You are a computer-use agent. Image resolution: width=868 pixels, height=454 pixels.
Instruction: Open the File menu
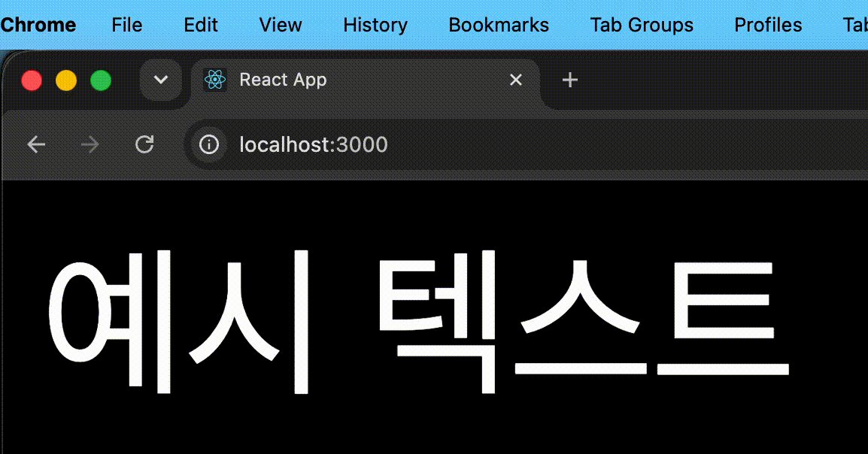pos(127,25)
